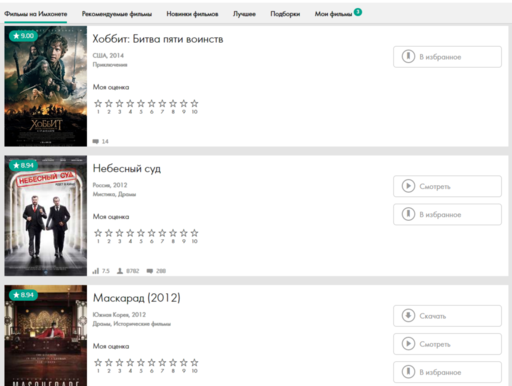The image size is (512, 386).
Task: Rate Маскарад (2012) 1 star
Action: coord(98,363)
